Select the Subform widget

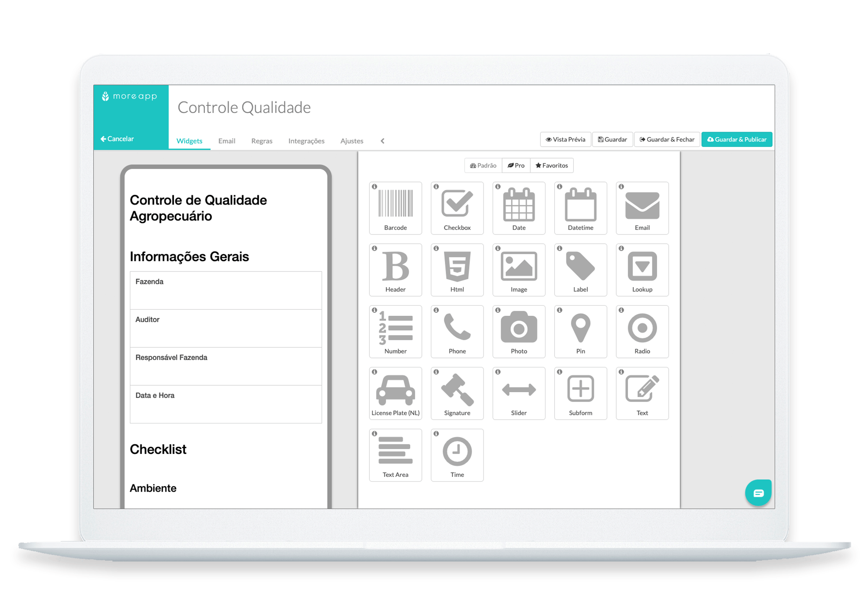(x=579, y=397)
